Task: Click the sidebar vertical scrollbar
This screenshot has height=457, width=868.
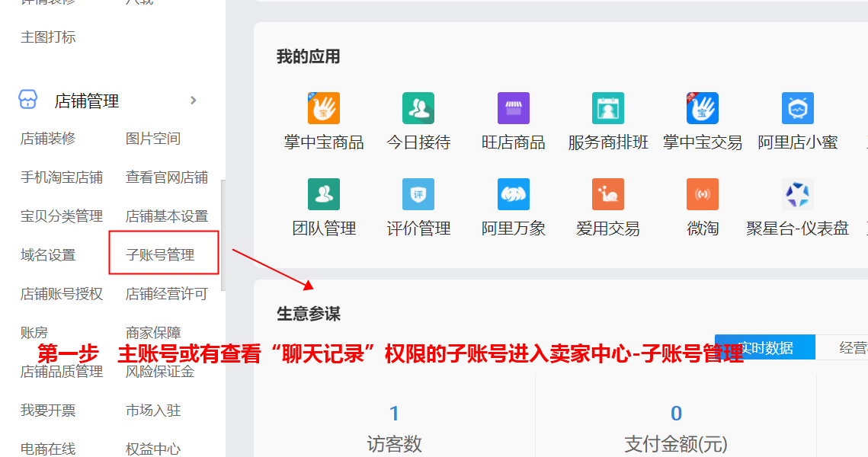Action: tap(223, 235)
